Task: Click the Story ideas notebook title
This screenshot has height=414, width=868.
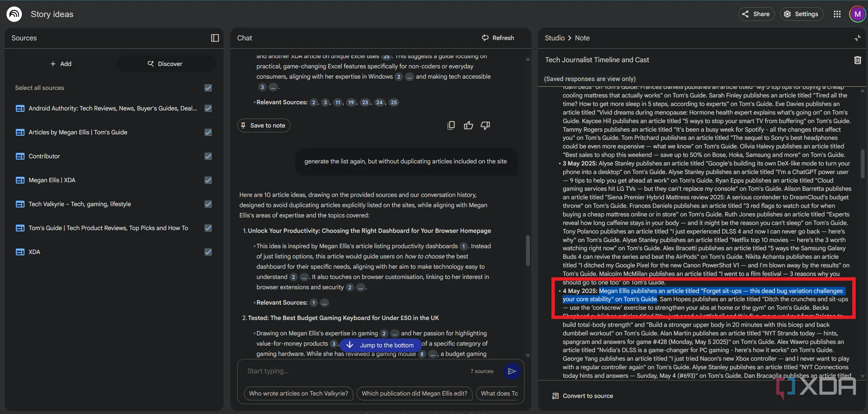Action: click(52, 14)
